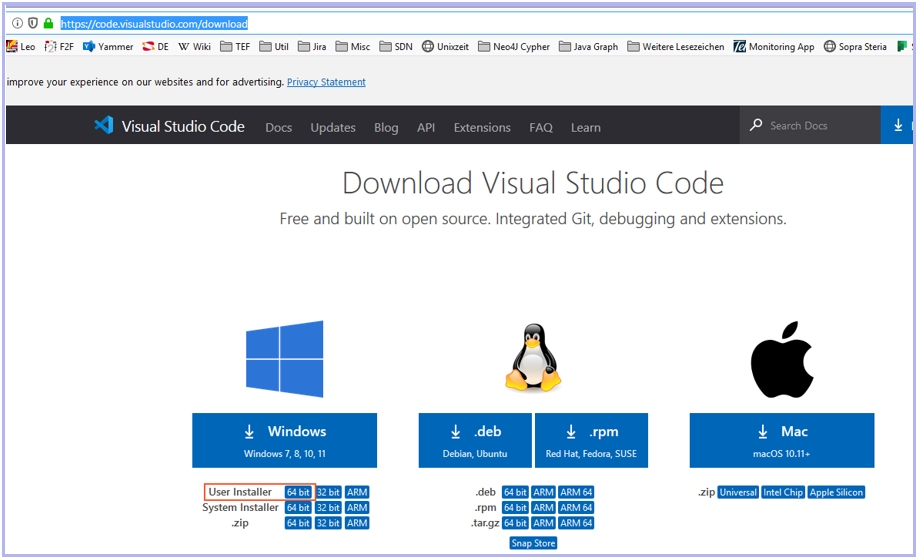Viewport: 919px width, 558px height.
Task: Open the Misc bookmarks folder
Action: click(x=353, y=46)
